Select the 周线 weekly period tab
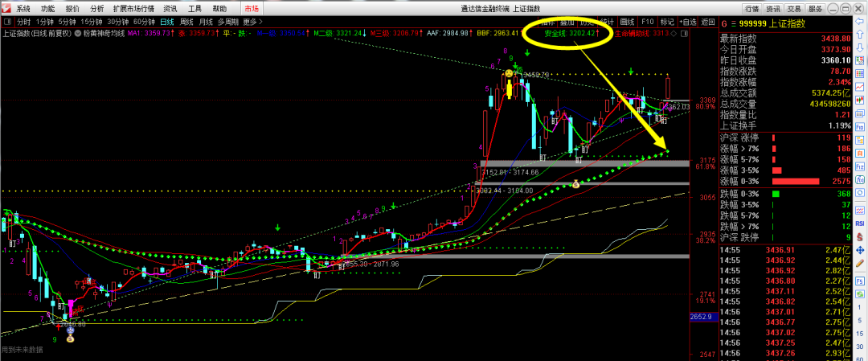Screen dimensions: 868x361 click(x=186, y=23)
